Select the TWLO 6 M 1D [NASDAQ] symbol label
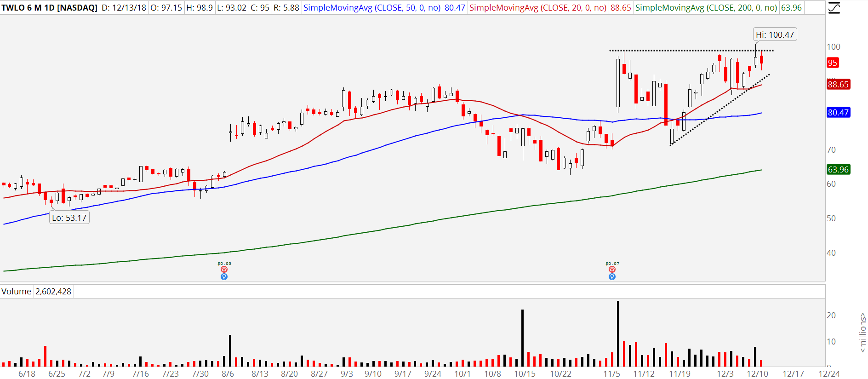 tap(49, 8)
